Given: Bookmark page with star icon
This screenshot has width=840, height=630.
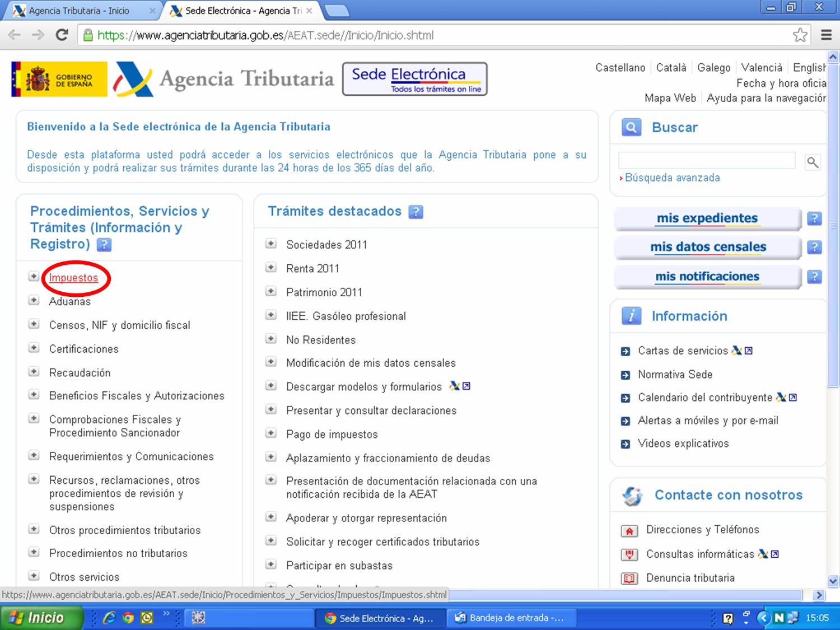Looking at the screenshot, I should click(x=800, y=35).
